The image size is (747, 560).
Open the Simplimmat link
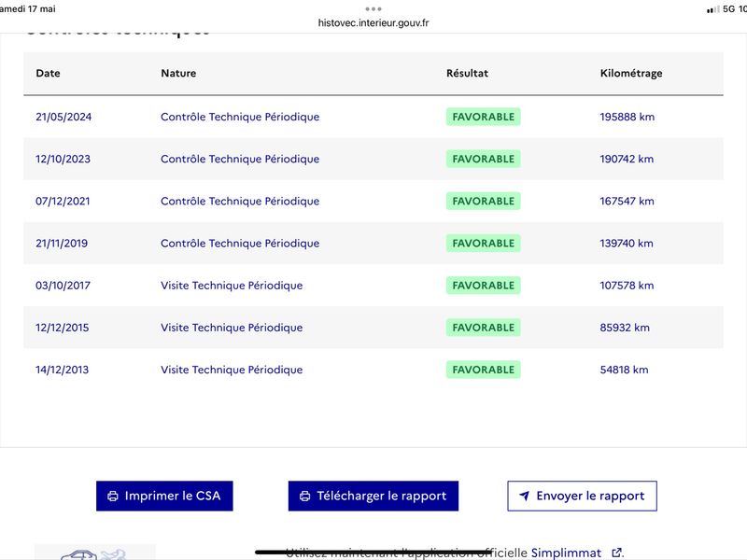click(566, 553)
